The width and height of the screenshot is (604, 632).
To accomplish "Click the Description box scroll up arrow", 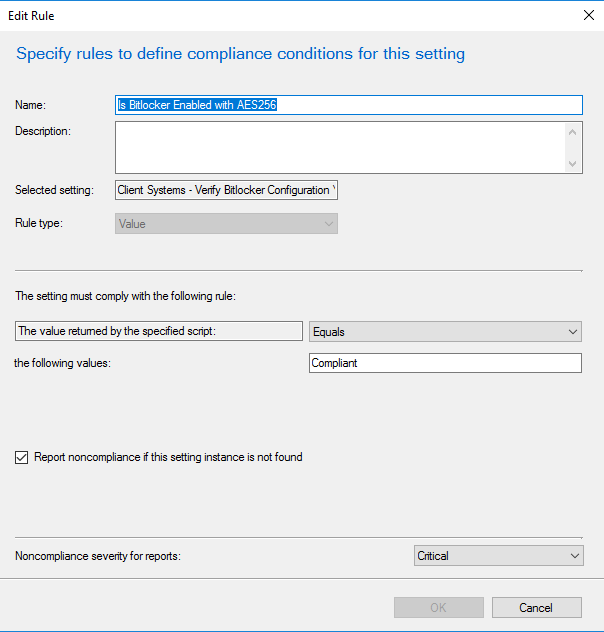I will [573, 131].
